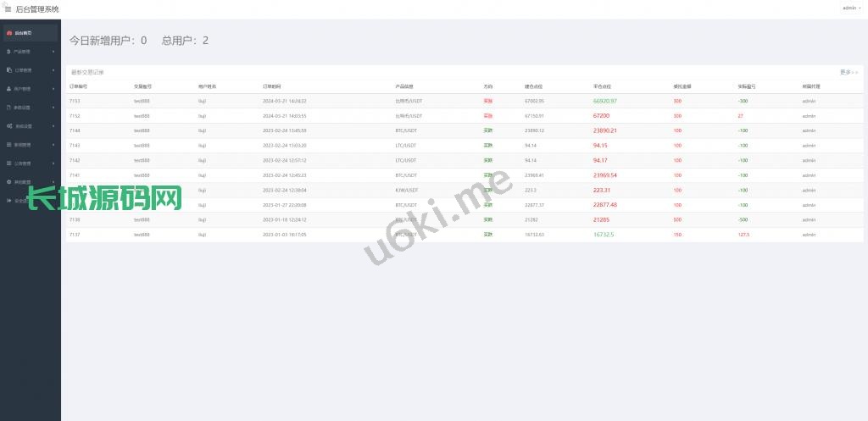Select the announcement management list icon
Screen dimensions: 868x421
tap(8, 163)
